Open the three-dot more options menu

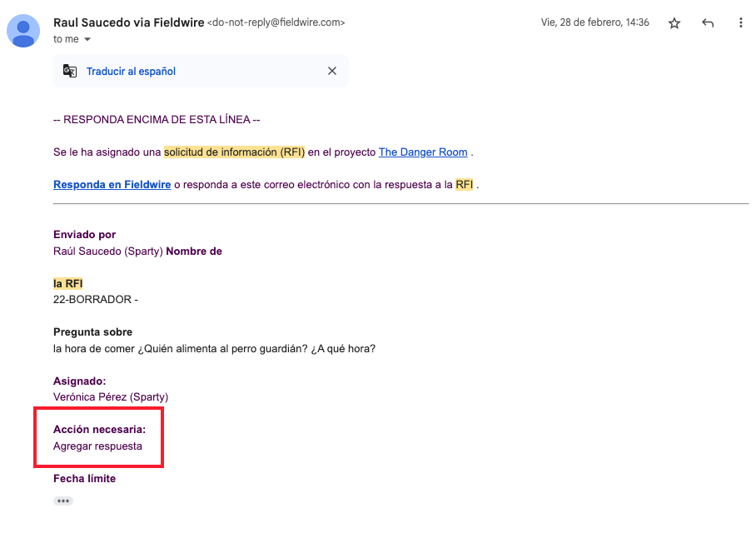pos(741,23)
